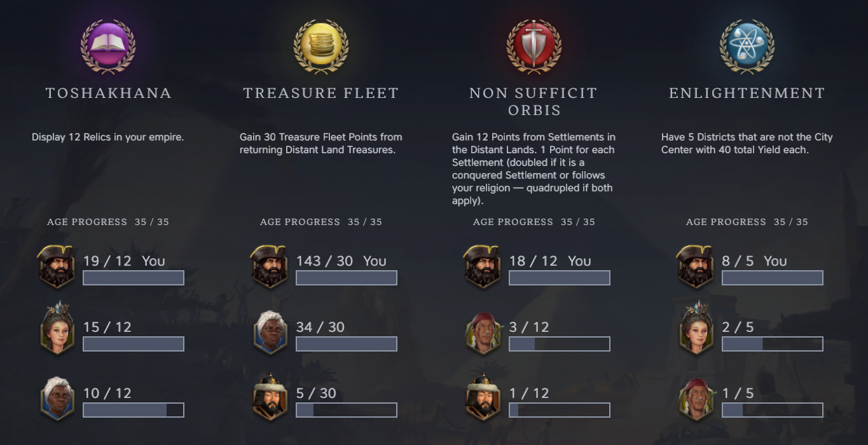Viewport: 868px width, 445px height.
Task: Click the white-haired leader portrait under Treasure Fleet
Action: [x=270, y=332]
